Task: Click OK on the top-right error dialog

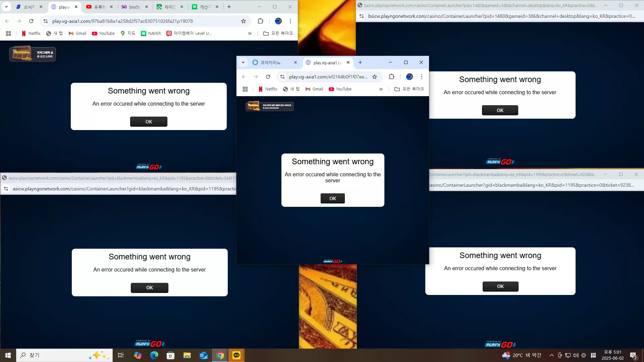Action: coord(500,110)
